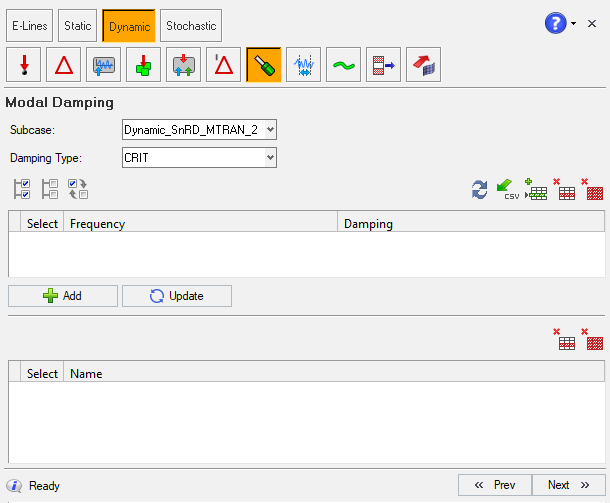Check all rows using select-all icon

pyautogui.click(x=23, y=189)
